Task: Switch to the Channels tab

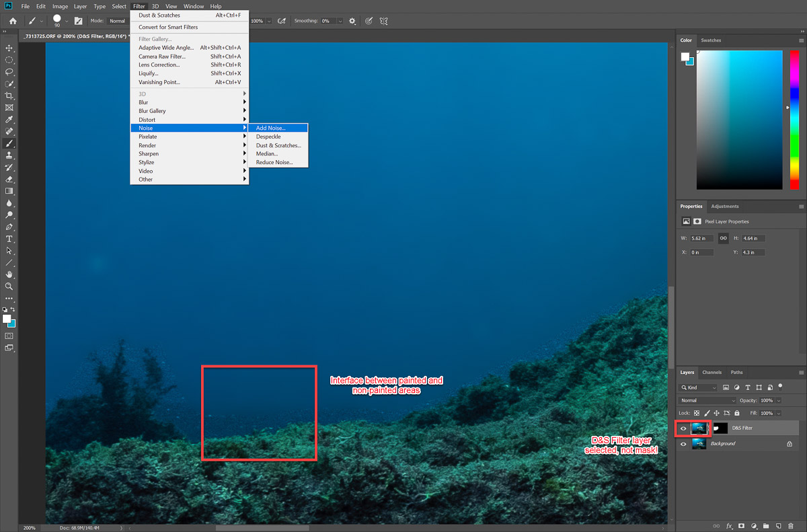Action: 712,372
